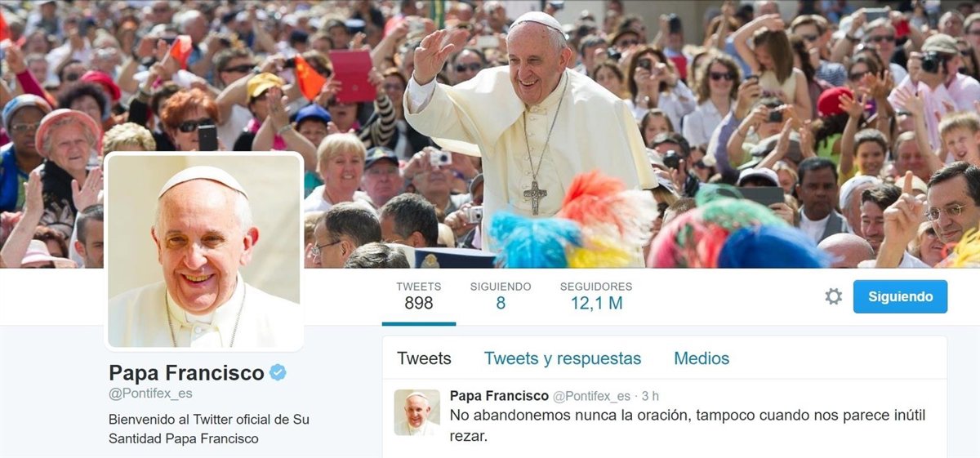Click the @Pontifex_es handle under profile name
980x458 pixels.
(x=150, y=394)
